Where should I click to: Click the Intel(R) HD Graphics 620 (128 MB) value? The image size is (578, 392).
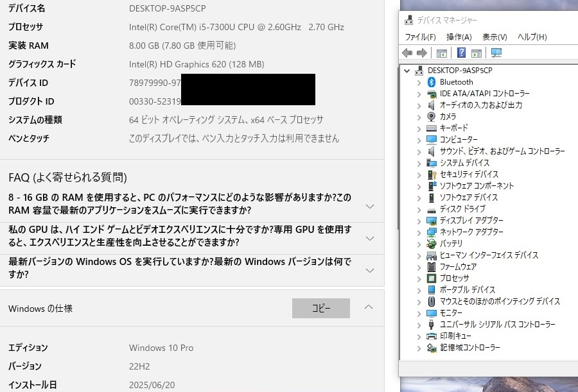coord(197,64)
